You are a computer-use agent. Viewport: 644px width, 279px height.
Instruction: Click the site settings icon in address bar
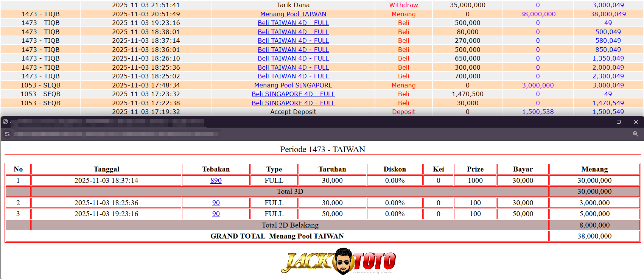tap(7, 134)
